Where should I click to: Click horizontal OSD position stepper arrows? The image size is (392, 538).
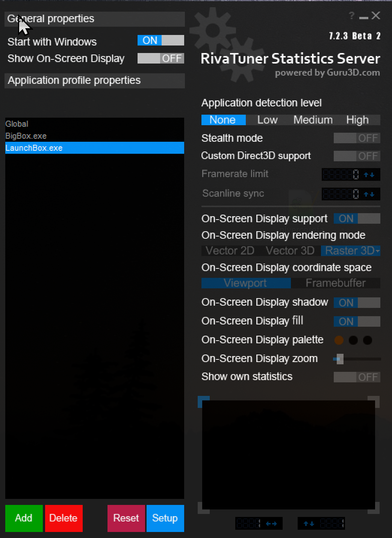(271, 524)
